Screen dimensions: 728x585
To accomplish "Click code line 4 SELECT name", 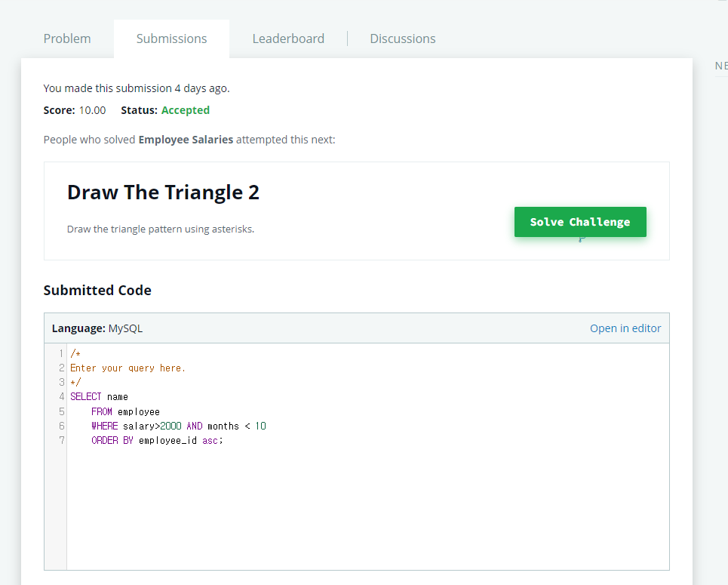I will point(99,397).
